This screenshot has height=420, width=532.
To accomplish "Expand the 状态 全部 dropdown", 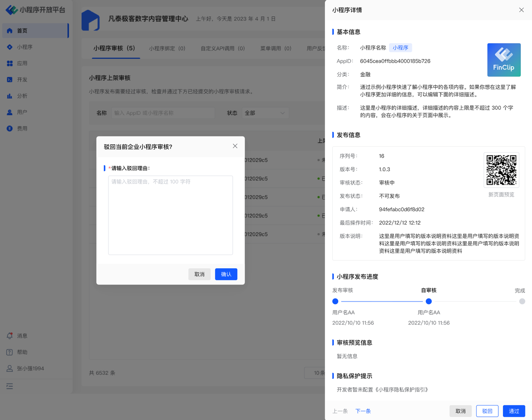I will 265,113.
